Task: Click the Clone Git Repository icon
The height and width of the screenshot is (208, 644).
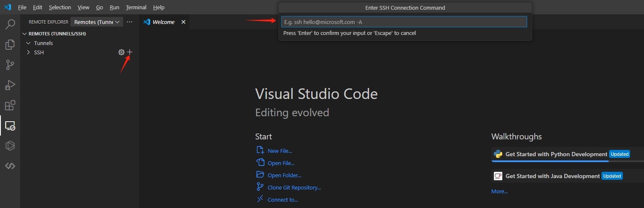Action: click(x=260, y=187)
